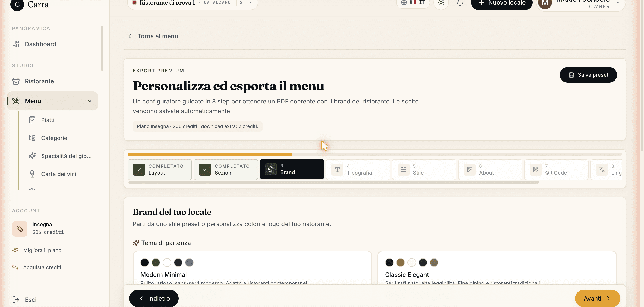Click Modern Minimal gray swatch
This screenshot has height=307, width=644.
[189, 263]
